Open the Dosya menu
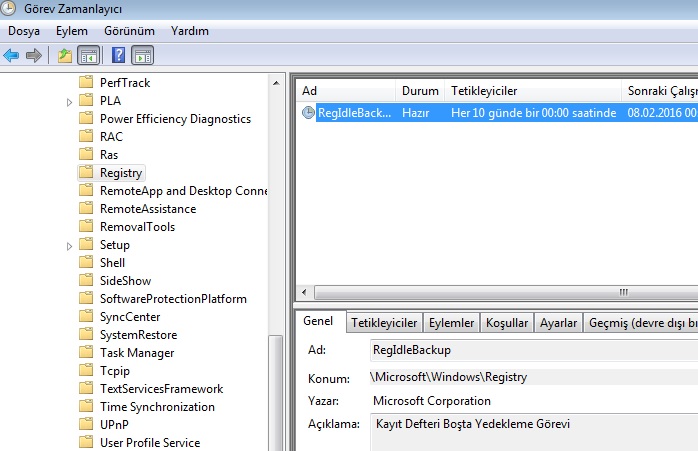The width and height of the screenshot is (698, 451). point(24,31)
